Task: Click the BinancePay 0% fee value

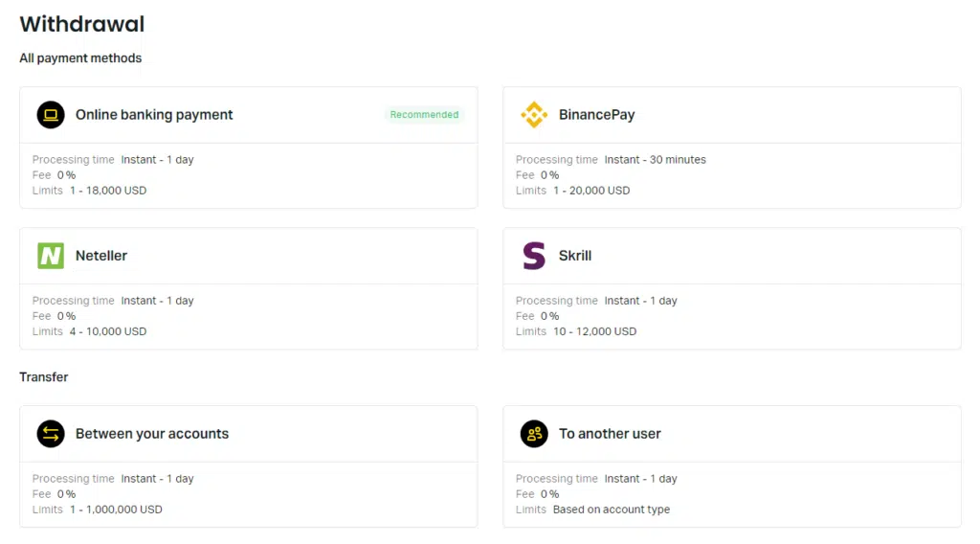Action: pos(550,175)
